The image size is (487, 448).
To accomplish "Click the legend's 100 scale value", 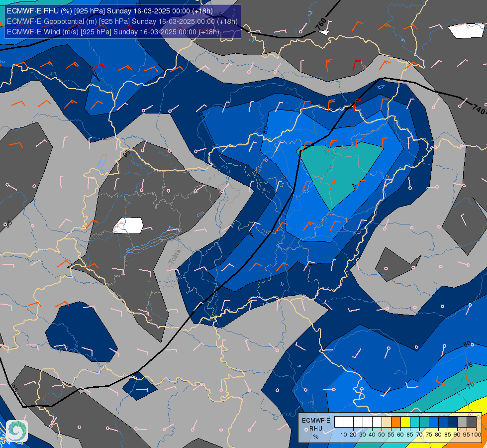I will [x=476, y=435].
